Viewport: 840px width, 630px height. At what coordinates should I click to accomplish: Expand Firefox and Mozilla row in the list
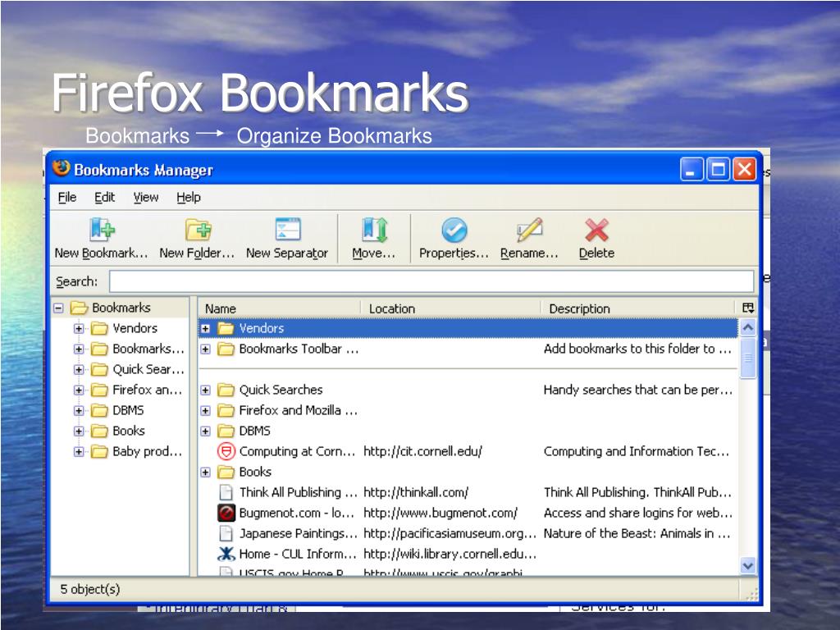pos(205,410)
